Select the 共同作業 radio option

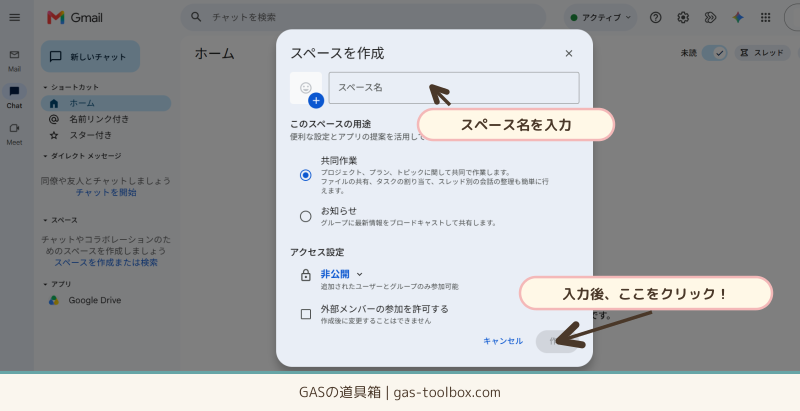pyautogui.click(x=306, y=175)
